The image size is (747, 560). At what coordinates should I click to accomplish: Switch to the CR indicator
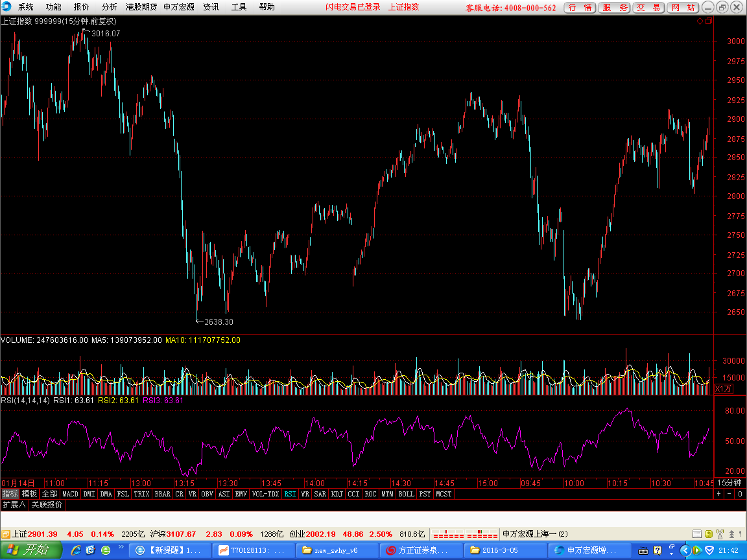[179, 494]
